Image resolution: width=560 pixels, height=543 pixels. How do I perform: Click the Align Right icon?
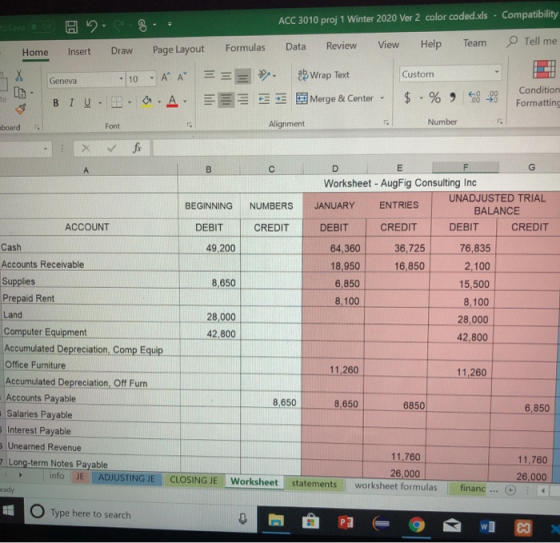click(243, 99)
